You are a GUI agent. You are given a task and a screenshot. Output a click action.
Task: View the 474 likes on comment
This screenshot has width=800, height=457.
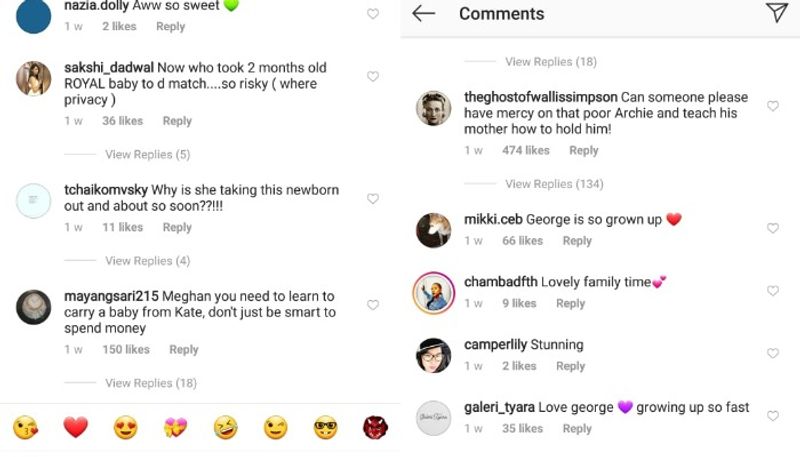(x=525, y=151)
